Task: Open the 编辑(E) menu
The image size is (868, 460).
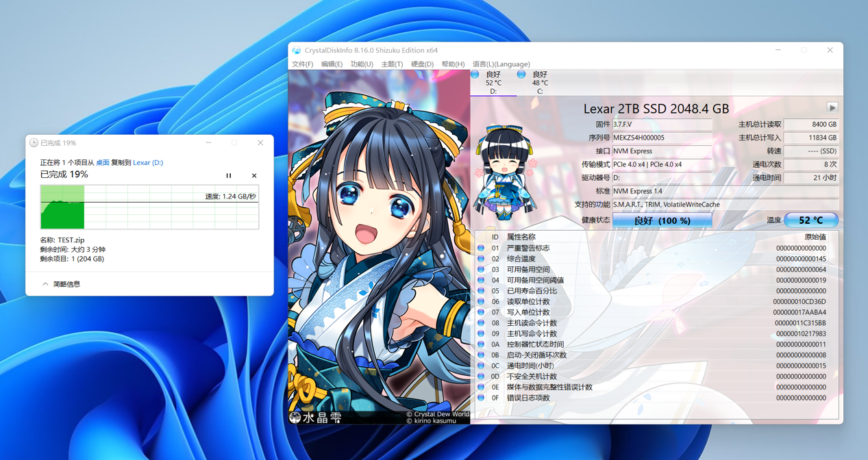Action: click(332, 64)
